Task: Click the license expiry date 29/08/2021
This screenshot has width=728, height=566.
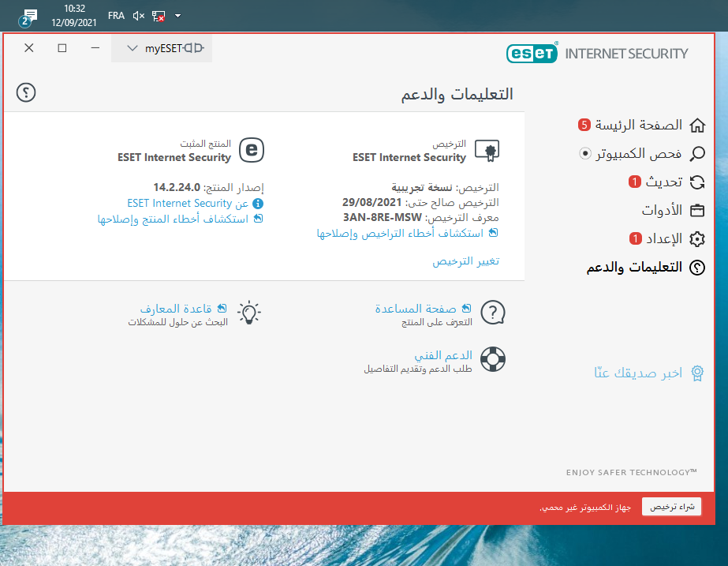Action: [x=372, y=203]
